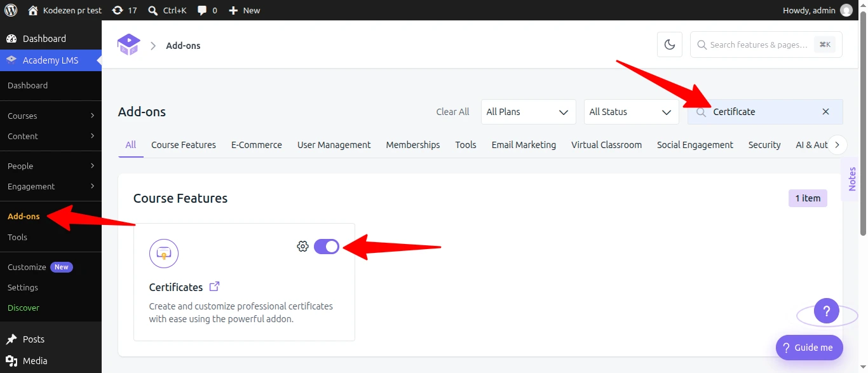Open Tools in the sidebar
The height and width of the screenshot is (373, 868).
(x=17, y=237)
